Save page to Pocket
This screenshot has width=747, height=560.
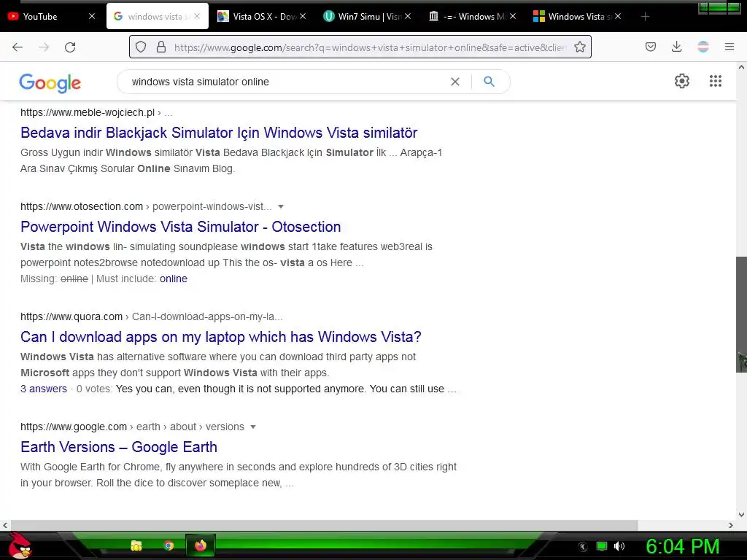click(650, 47)
